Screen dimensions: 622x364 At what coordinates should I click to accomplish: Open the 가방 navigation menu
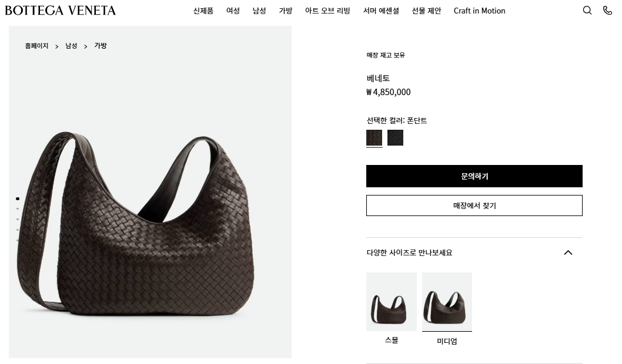pos(286,11)
